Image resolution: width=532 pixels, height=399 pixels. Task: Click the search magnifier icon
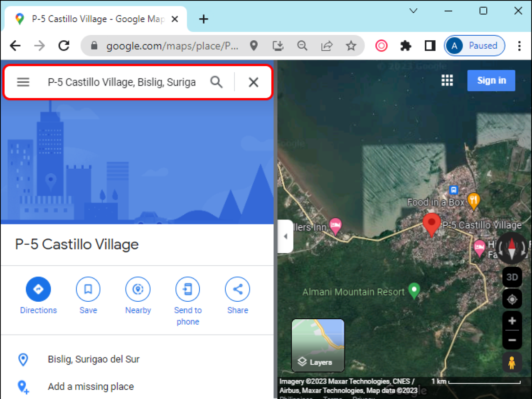(217, 82)
